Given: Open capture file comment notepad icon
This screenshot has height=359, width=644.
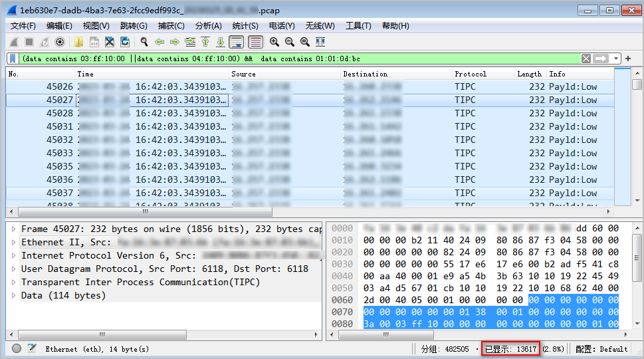Looking at the screenshot, I should 32,349.
